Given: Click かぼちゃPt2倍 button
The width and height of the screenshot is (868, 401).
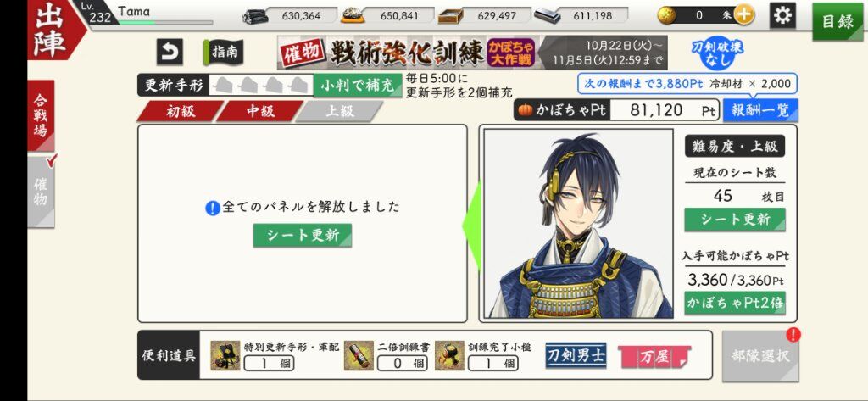Looking at the screenshot, I should coord(735,303).
